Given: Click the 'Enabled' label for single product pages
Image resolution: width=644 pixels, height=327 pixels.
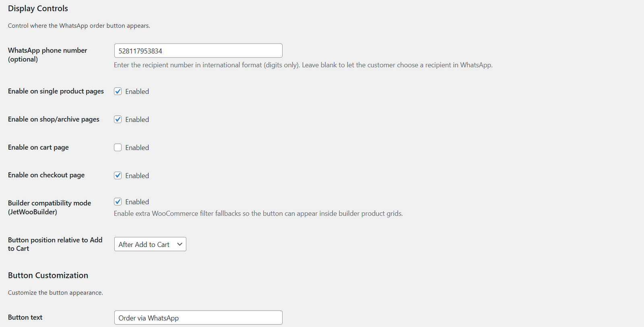Looking at the screenshot, I should click(x=137, y=92).
